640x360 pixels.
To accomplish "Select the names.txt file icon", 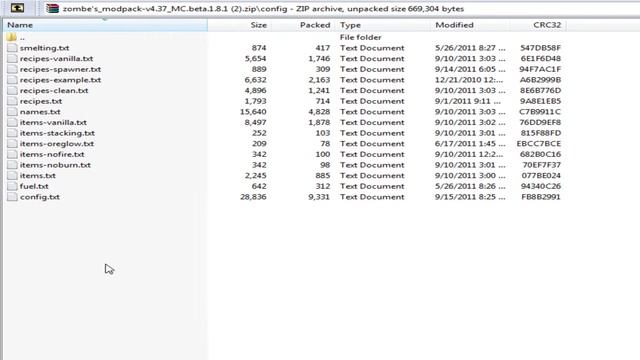I will tap(12, 111).
